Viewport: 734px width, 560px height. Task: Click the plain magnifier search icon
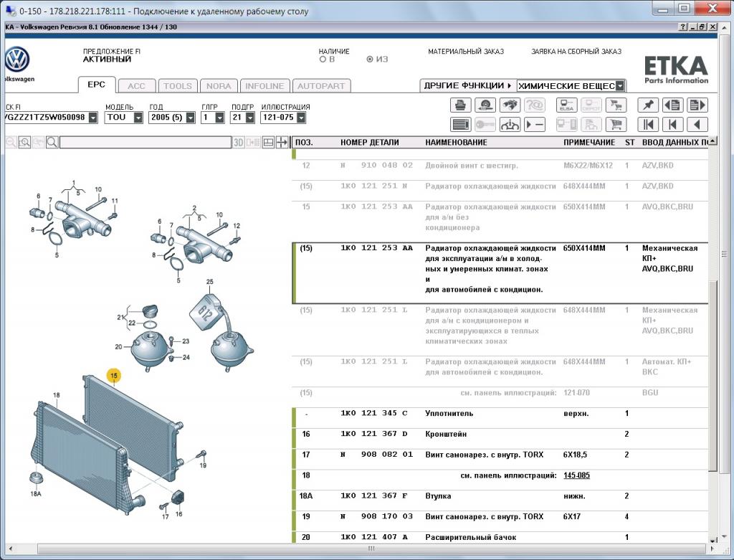click(52, 143)
